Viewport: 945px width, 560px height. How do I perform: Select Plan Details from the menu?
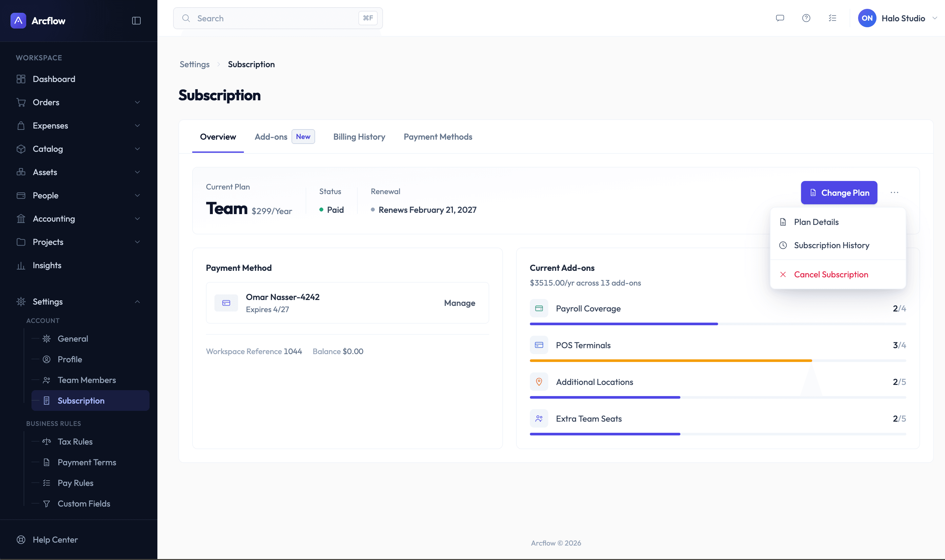(x=838, y=222)
